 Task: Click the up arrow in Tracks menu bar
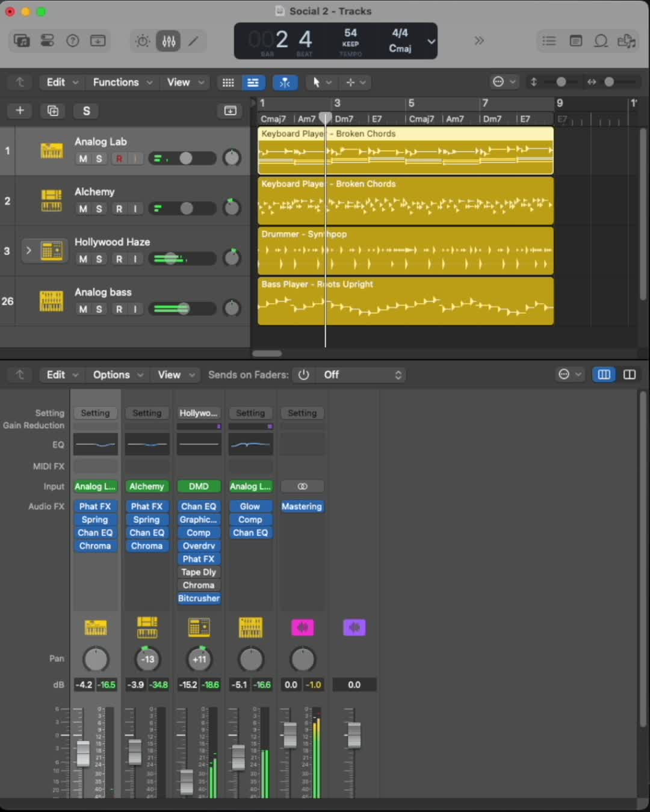click(x=20, y=82)
